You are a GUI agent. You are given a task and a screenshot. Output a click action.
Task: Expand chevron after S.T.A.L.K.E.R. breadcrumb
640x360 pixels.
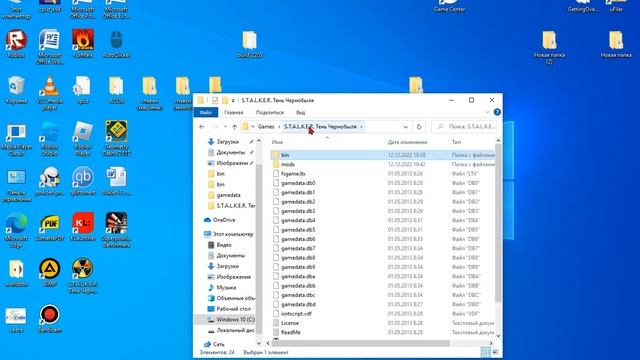click(x=361, y=127)
